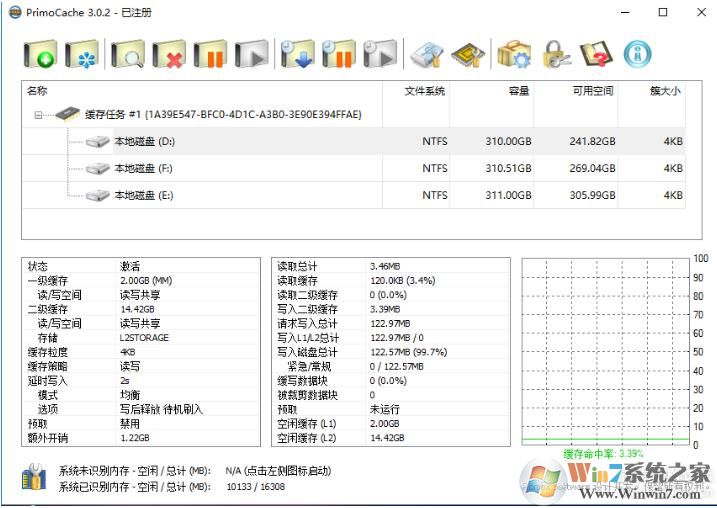This screenshot has height=508, width=717.
Task: Click the 写入磁盘总计 value 122.57MB (99.7%)
Action: point(408,352)
